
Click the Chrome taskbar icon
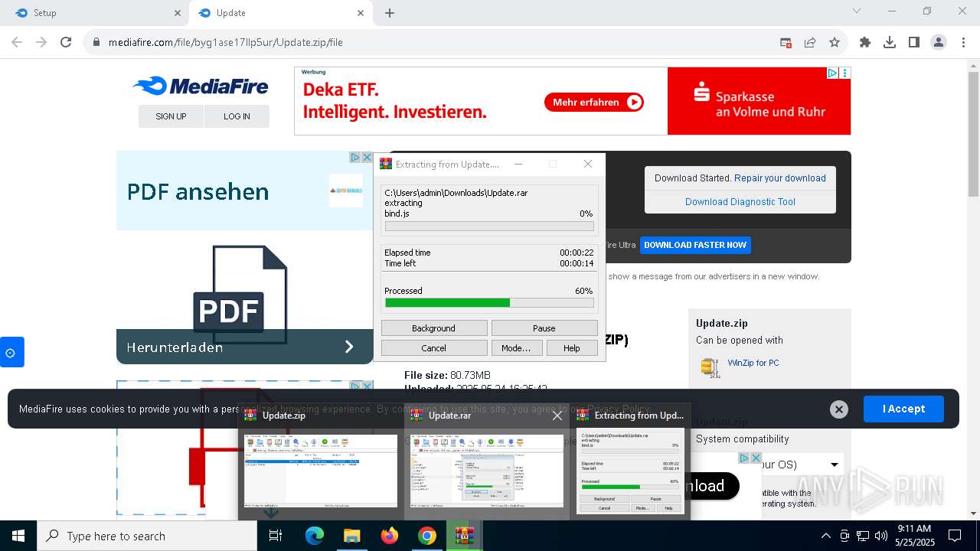click(427, 536)
